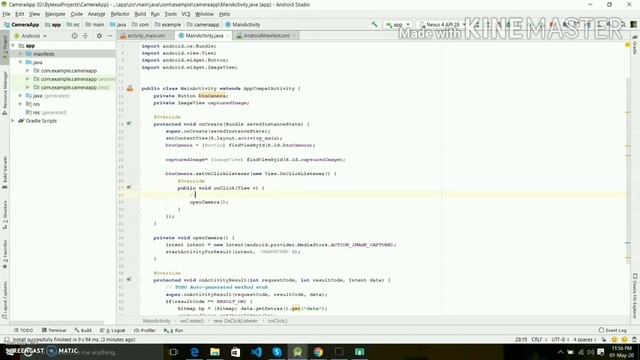Hide the Project panel with minus icon
The height and width of the screenshot is (360, 640).
(110, 36)
